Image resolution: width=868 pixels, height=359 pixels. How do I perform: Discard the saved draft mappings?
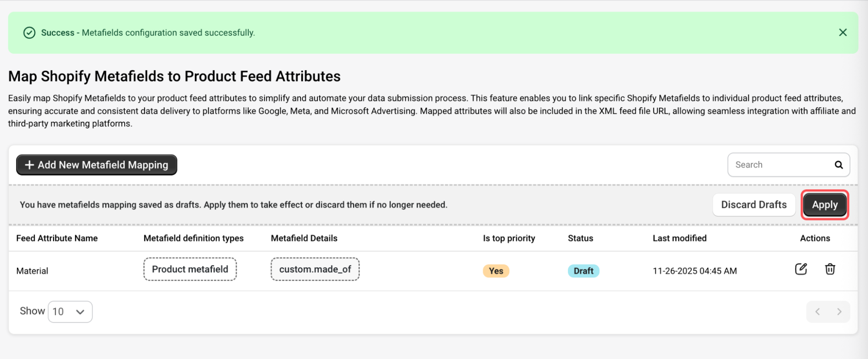coord(753,205)
